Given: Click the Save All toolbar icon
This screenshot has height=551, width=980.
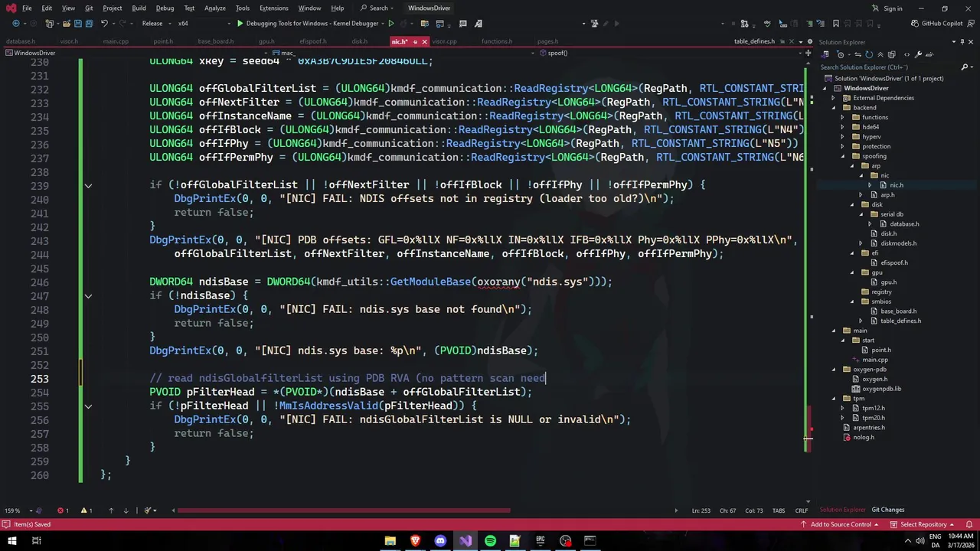Looking at the screenshot, I should (x=89, y=24).
